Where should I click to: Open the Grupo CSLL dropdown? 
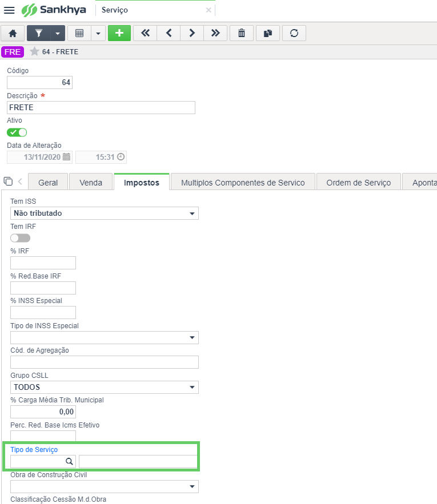[x=105, y=387]
